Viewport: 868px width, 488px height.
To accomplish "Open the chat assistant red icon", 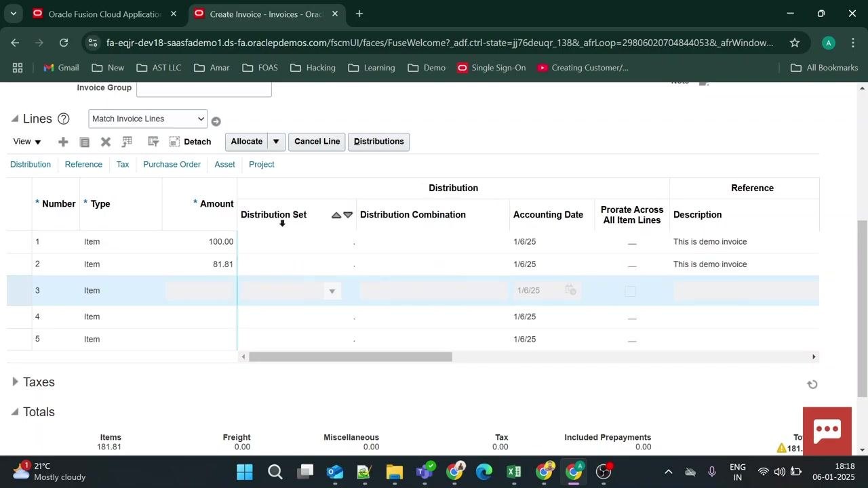I will [827, 431].
